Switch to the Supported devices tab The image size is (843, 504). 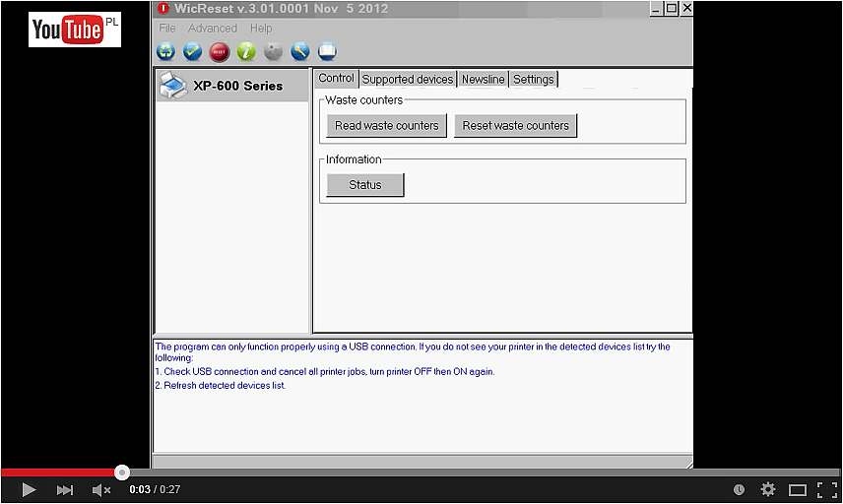click(407, 80)
